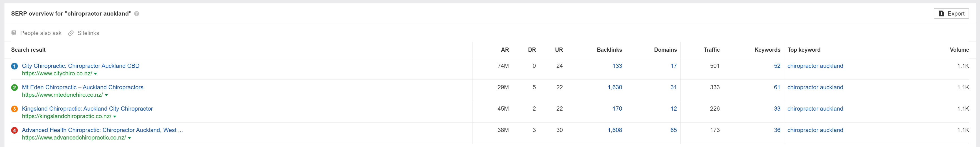Click the orange position 3 badge
The height and width of the screenshot is (147, 980).
(14, 109)
